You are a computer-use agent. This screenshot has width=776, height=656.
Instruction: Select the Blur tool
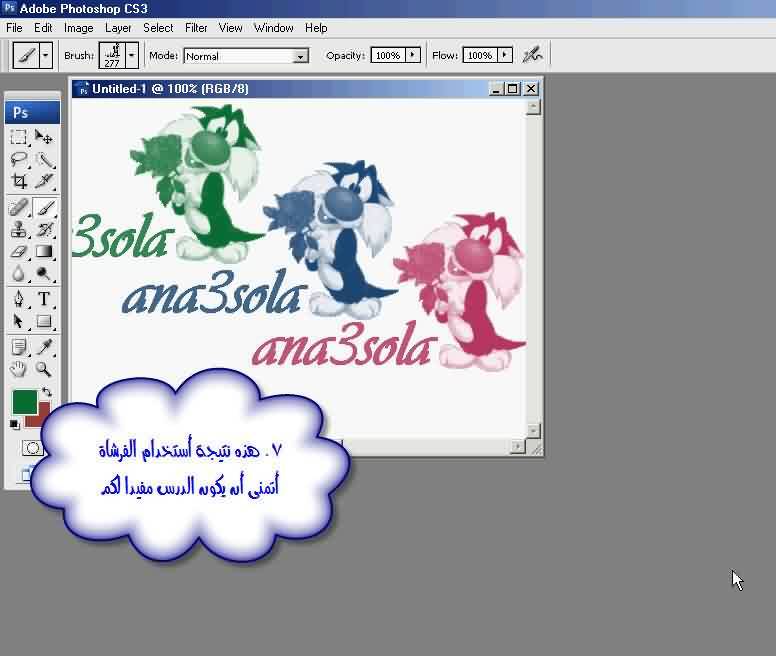pos(19,273)
